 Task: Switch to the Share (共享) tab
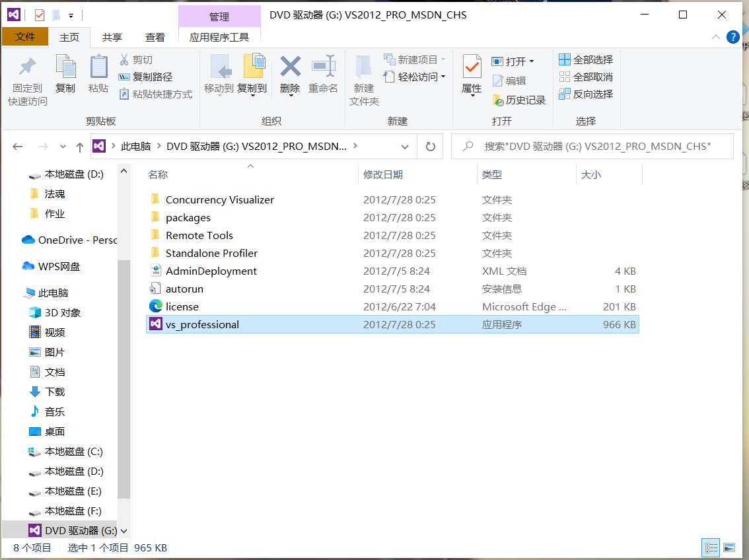[112, 37]
